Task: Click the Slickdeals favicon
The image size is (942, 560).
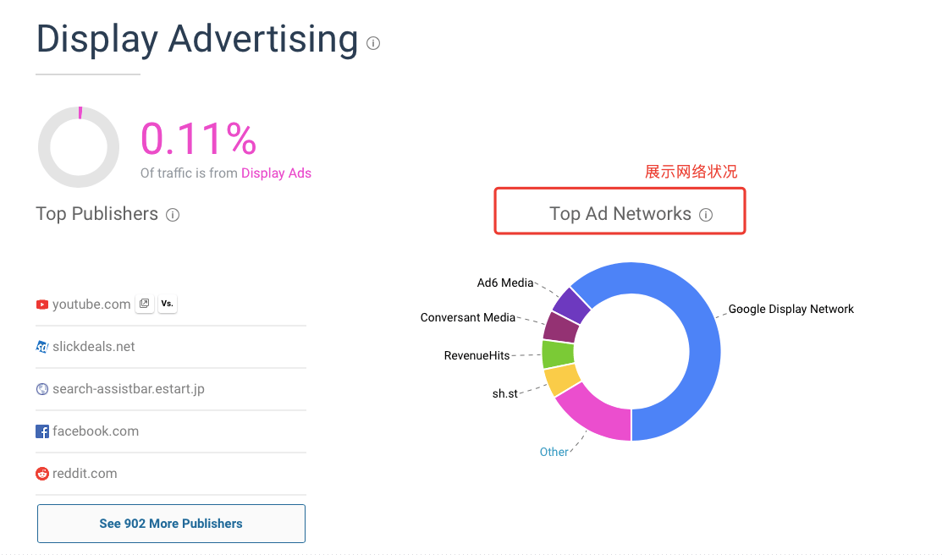Action: click(42, 347)
